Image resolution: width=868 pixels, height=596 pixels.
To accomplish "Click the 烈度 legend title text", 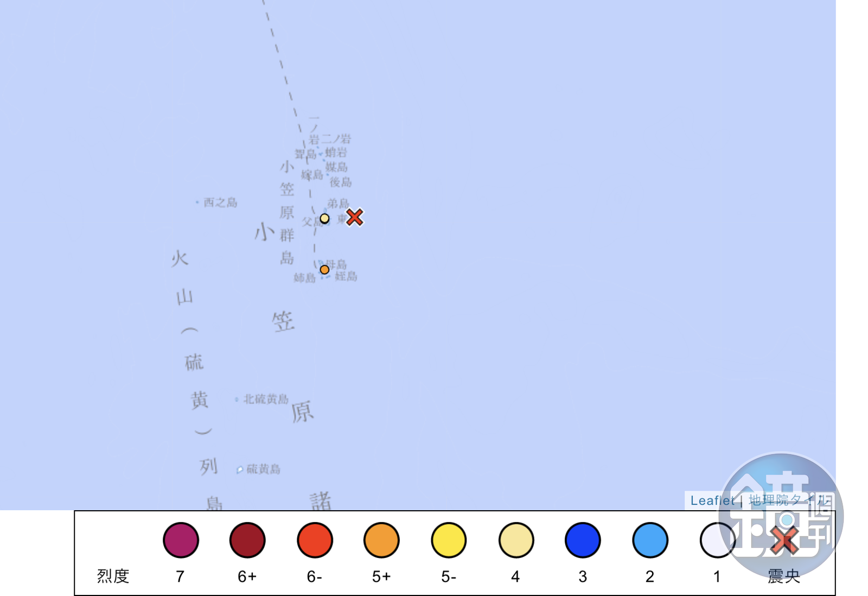I will coord(113,576).
